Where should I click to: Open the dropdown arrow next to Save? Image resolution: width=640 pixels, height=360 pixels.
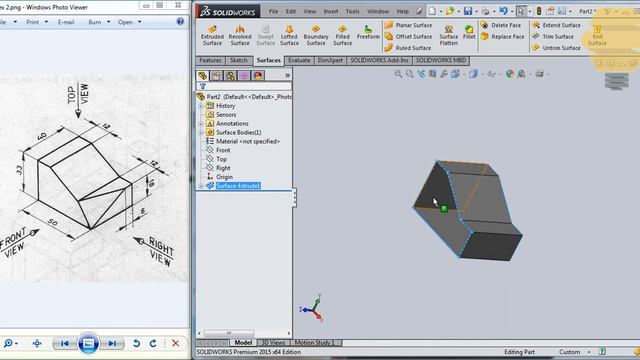tap(476, 11)
